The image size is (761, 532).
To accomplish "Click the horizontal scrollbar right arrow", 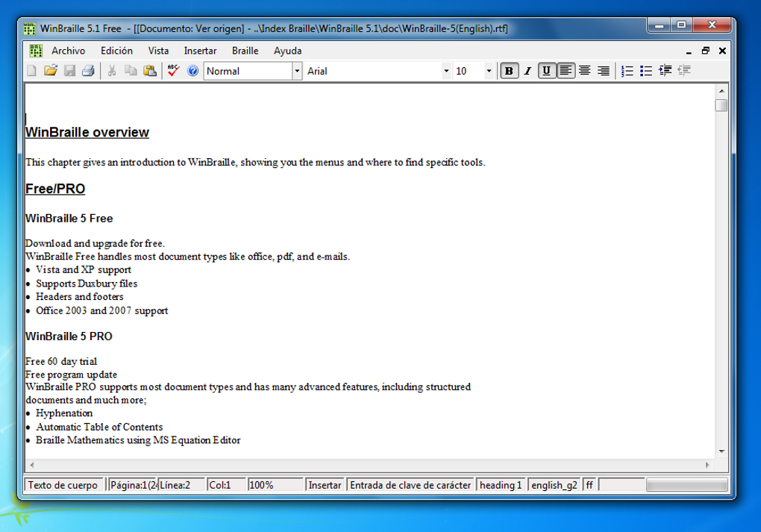I will 707,465.
